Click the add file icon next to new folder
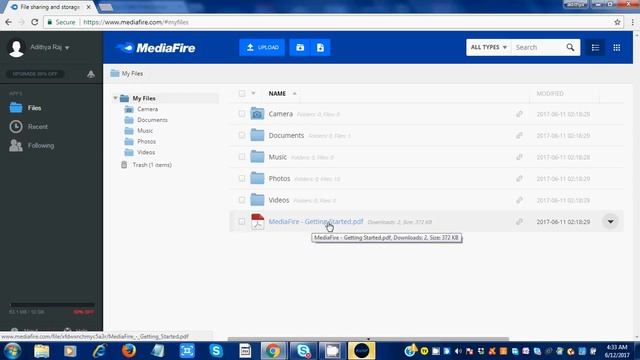The width and height of the screenshot is (640, 360). click(320, 48)
